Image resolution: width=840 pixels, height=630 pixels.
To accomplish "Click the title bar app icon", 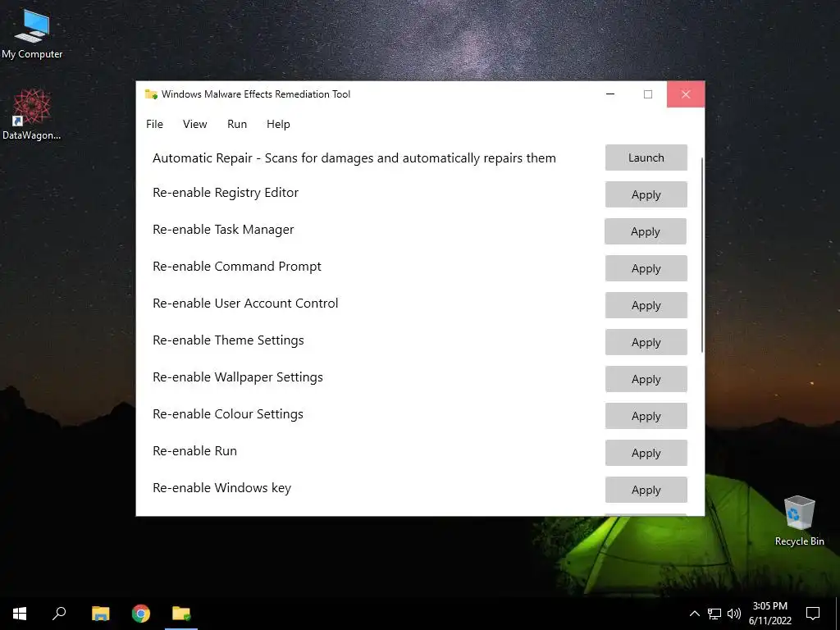I will tap(151, 94).
